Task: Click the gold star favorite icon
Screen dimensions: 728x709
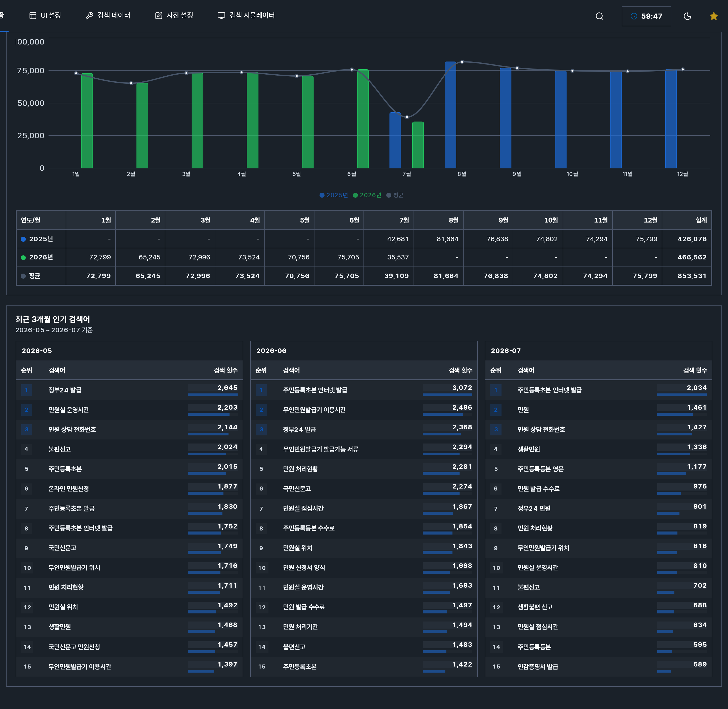Action: click(x=714, y=16)
